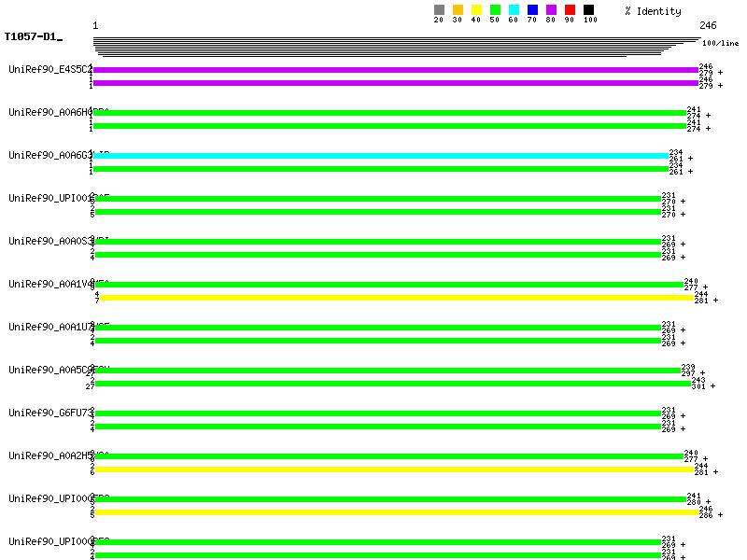
Task: Open the UniRef90_G6FU73 hit label
Action: 50,413
